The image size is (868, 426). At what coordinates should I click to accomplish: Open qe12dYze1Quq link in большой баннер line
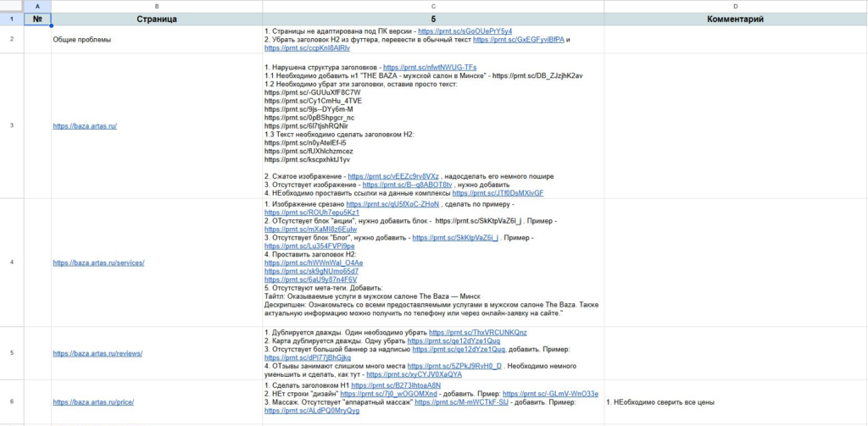pos(459,350)
